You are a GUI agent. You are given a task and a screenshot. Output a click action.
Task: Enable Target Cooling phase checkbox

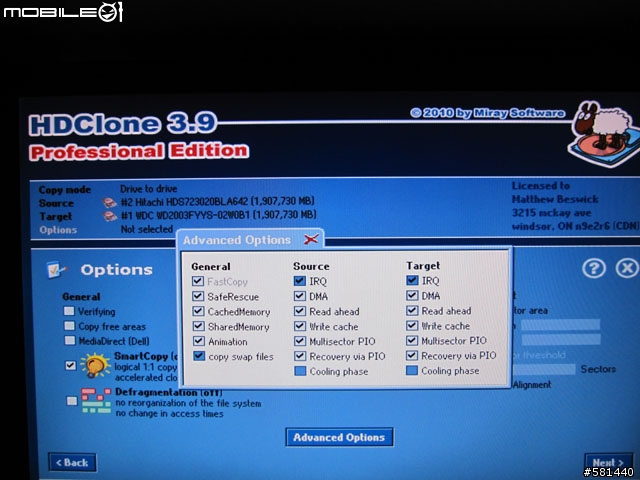(x=412, y=370)
